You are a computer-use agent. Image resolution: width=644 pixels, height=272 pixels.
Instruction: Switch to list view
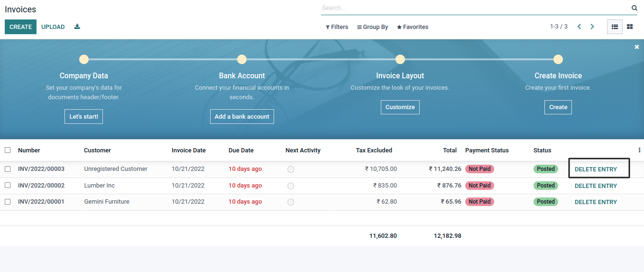point(615,27)
